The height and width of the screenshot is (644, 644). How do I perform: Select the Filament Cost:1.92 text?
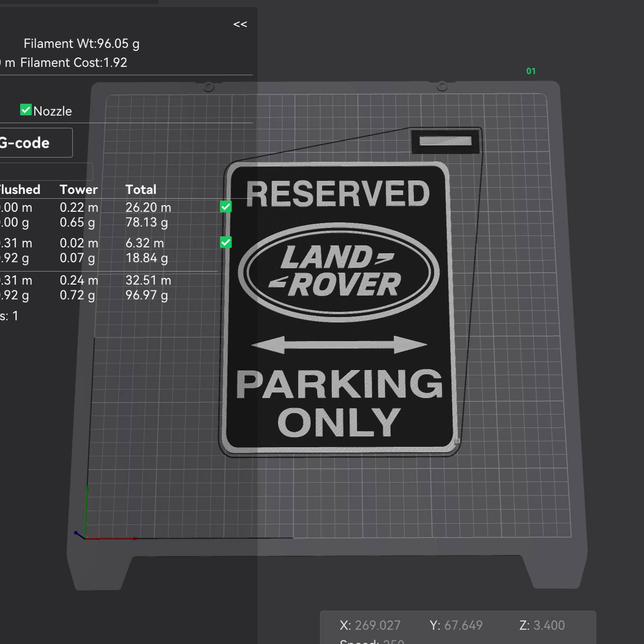point(74,63)
